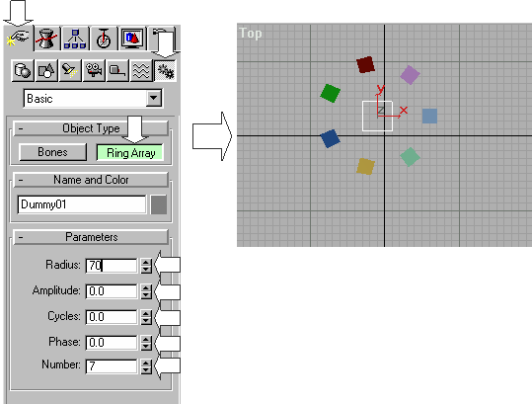Select the Geometry category icon

click(x=23, y=70)
